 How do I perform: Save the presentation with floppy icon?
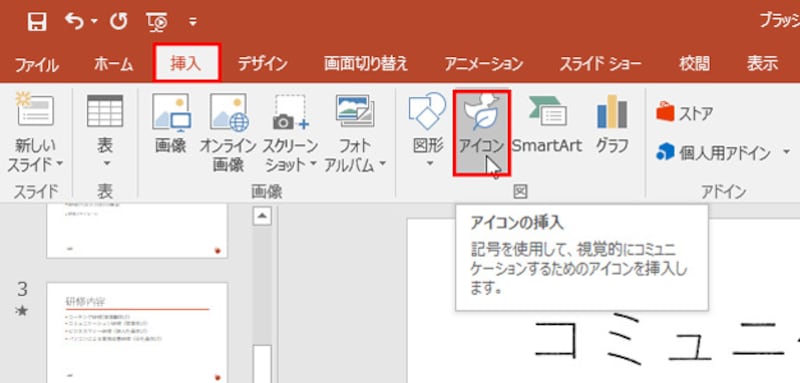(36, 22)
